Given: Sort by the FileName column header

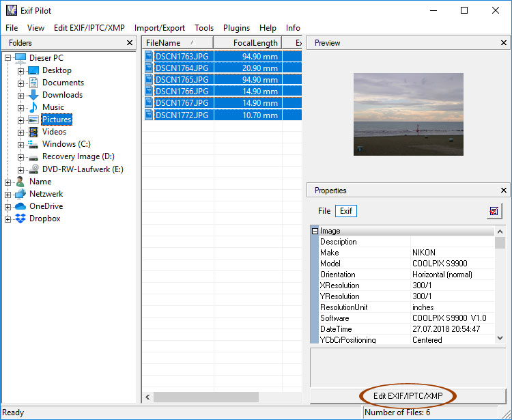Looking at the screenshot, I should tap(177, 43).
